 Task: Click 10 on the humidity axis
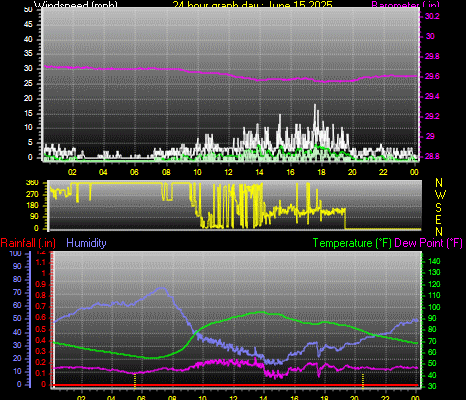(17, 371)
